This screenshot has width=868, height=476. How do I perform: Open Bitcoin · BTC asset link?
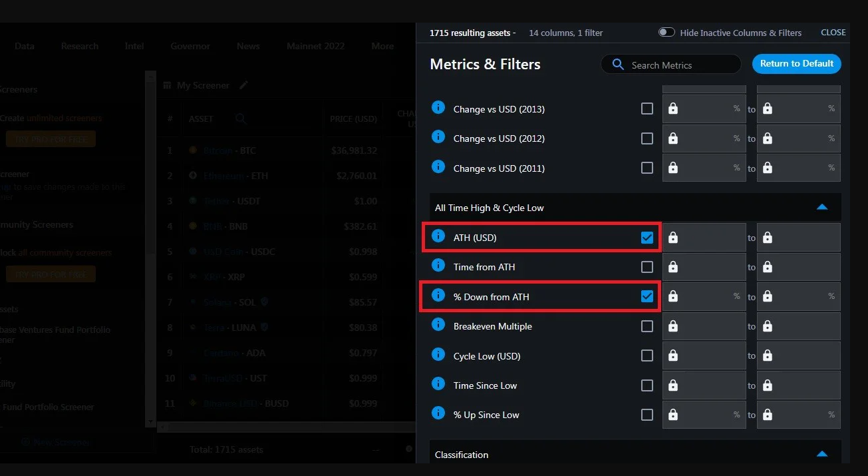pos(229,150)
